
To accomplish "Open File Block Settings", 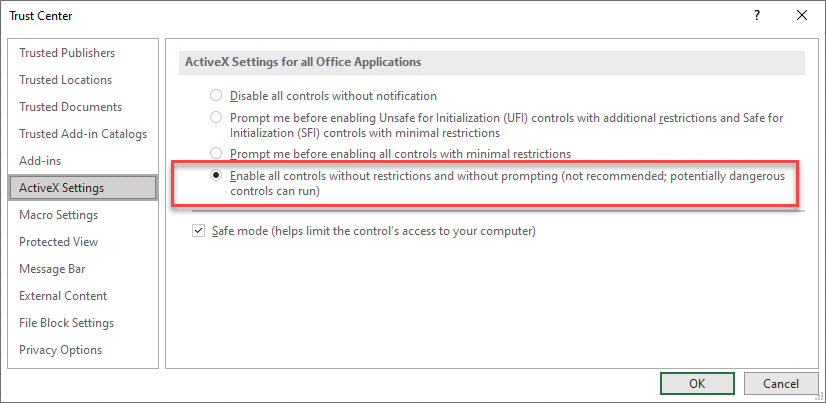I will [x=67, y=323].
